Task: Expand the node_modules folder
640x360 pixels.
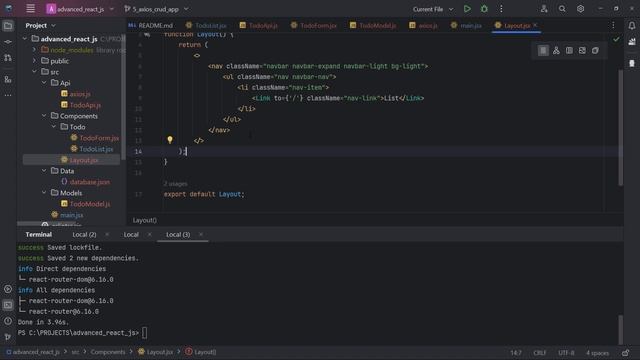Action: (34, 50)
